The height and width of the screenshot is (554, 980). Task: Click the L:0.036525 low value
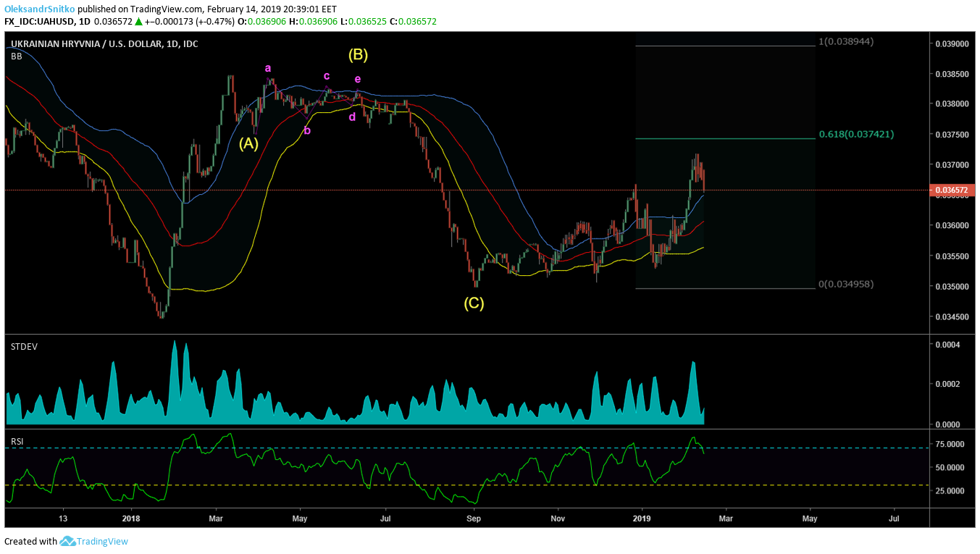(x=364, y=22)
